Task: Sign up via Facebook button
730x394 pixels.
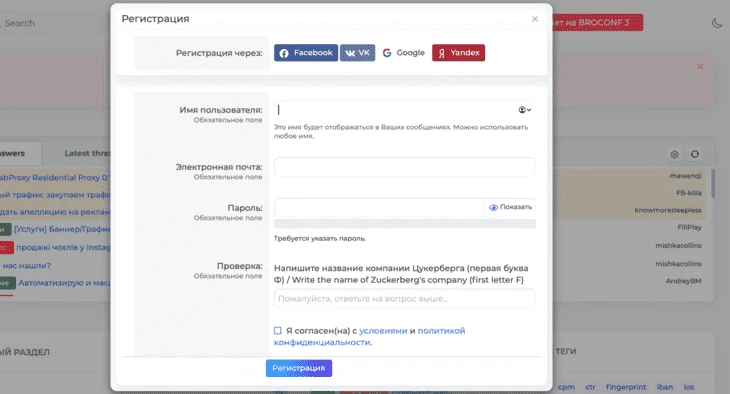Action: click(306, 53)
